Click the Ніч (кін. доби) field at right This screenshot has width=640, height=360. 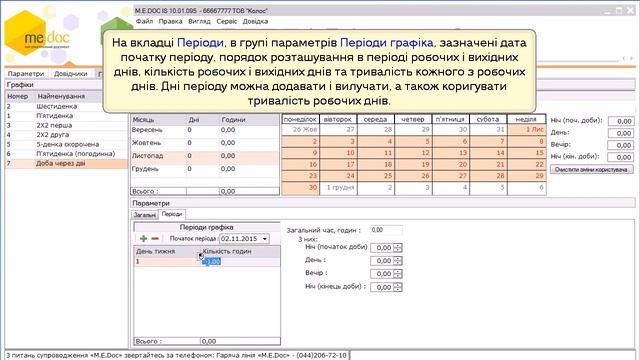click(620, 157)
